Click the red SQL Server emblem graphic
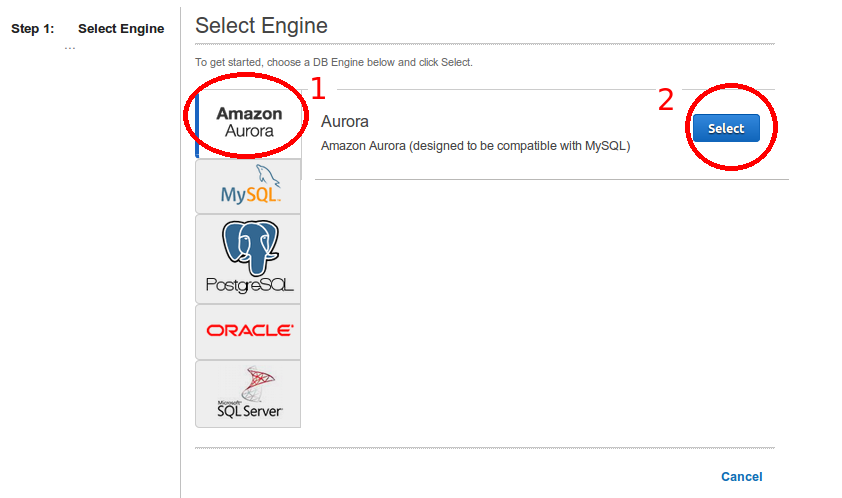 (x=257, y=382)
